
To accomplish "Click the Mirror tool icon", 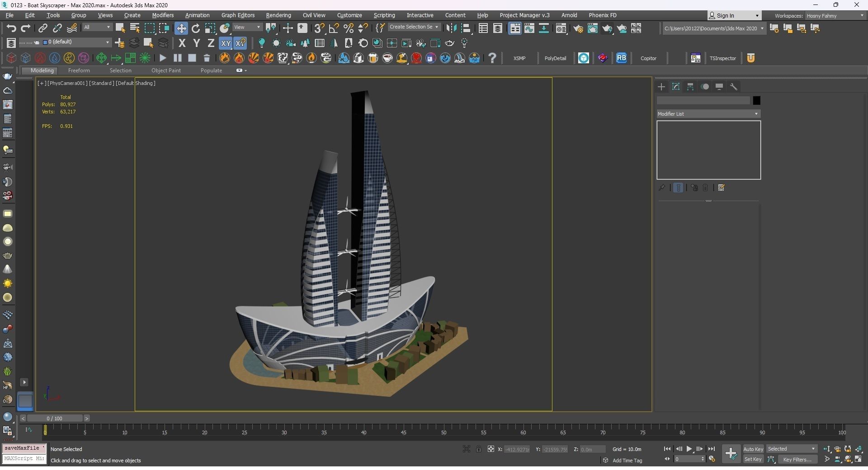I will click(x=451, y=28).
